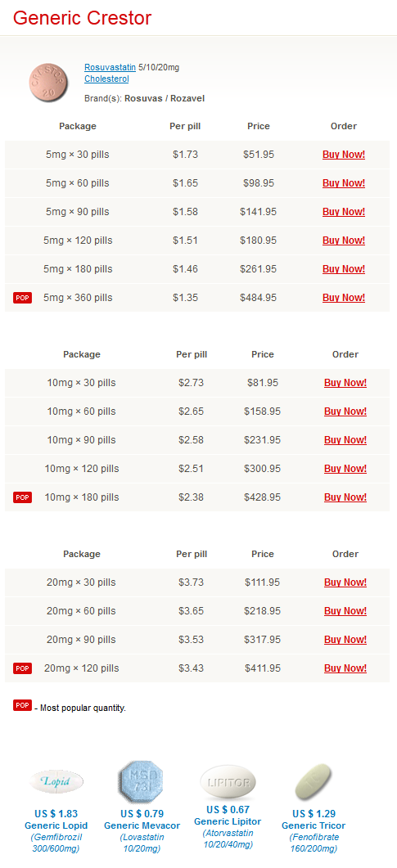Screen dimensions: 397x868
Task: Click the Tricor pill image
Action: pyautogui.click(x=314, y=782)
